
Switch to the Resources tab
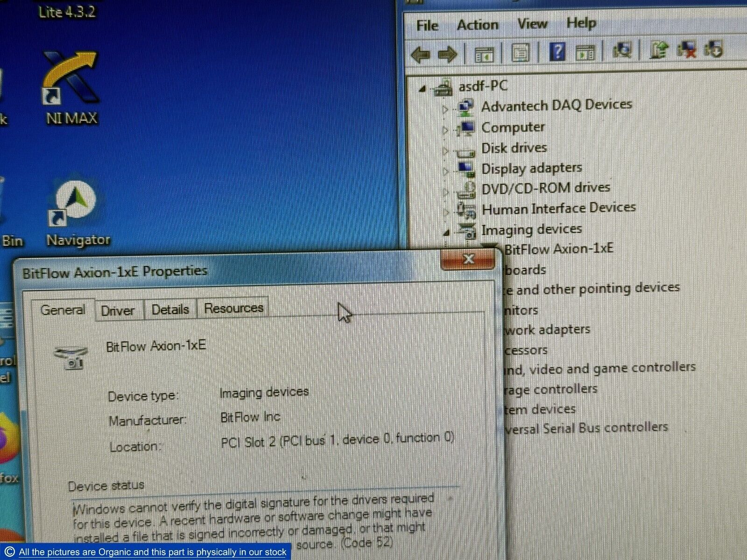(x=233, y=308)
